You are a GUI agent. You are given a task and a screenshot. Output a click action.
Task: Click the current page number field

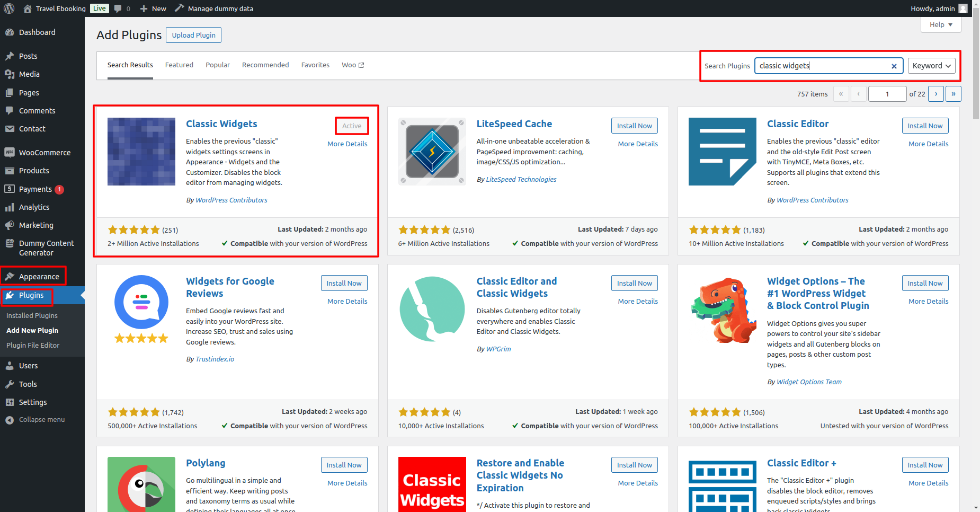coord(887,94)
